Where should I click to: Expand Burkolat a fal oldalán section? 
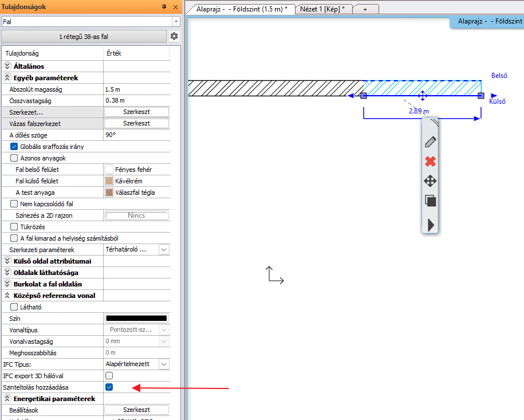[x=7, y=284]
